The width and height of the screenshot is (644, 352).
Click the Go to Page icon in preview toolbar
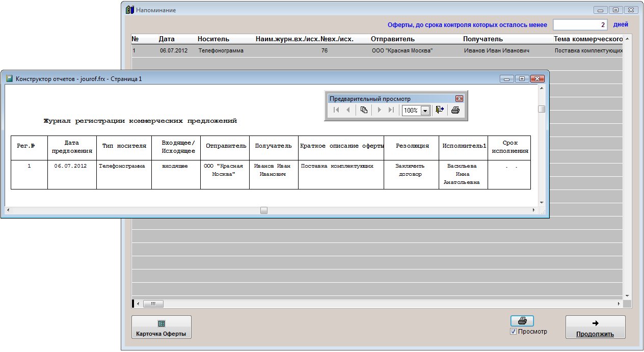tap(364, 110)
